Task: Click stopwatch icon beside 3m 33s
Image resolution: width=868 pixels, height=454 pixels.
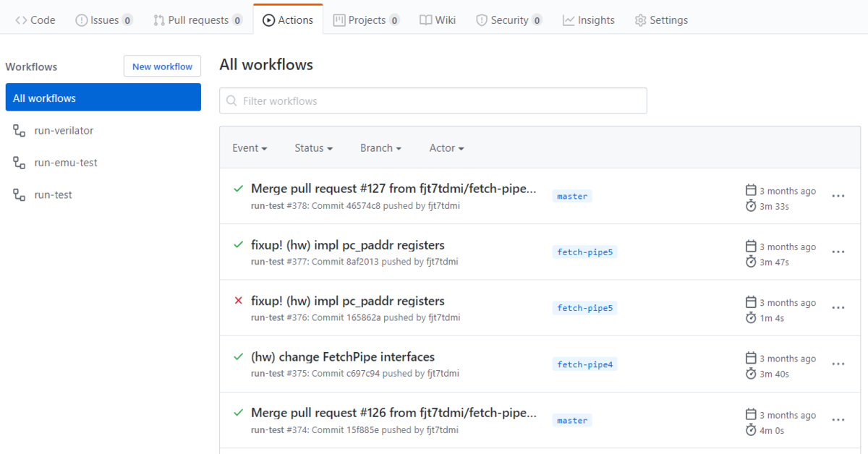Action: [x=751, y=206]
